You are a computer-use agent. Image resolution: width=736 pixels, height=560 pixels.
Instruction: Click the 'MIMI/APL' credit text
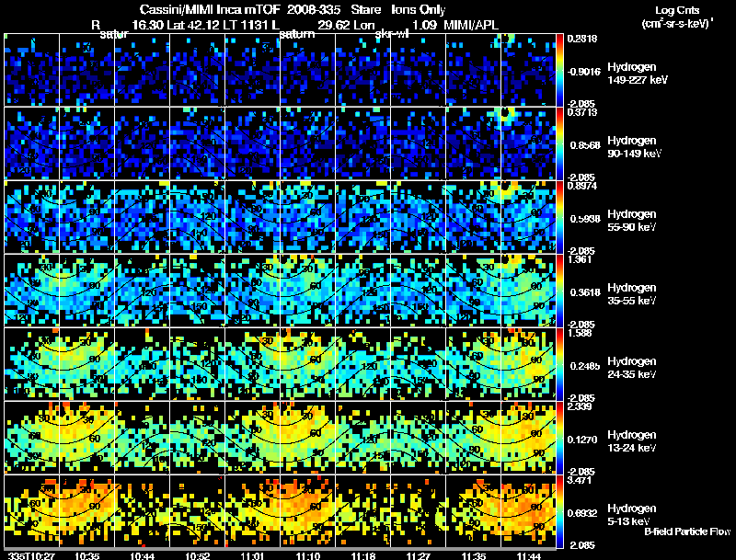click(471, 25)
